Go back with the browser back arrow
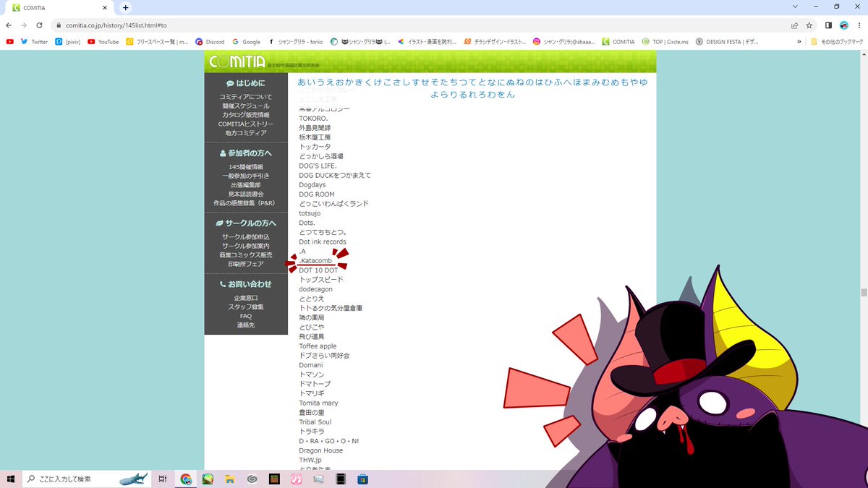This screenshot has height=488, width=868. [9, 25]
